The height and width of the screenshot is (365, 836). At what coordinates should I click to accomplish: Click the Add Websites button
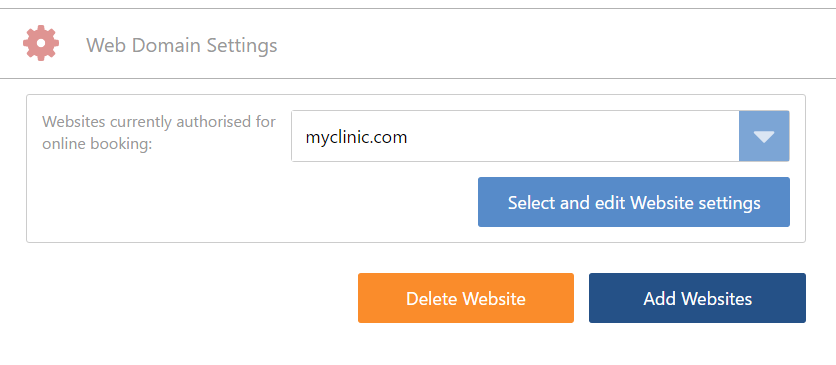pyautogui.click(x=697, y=298)
